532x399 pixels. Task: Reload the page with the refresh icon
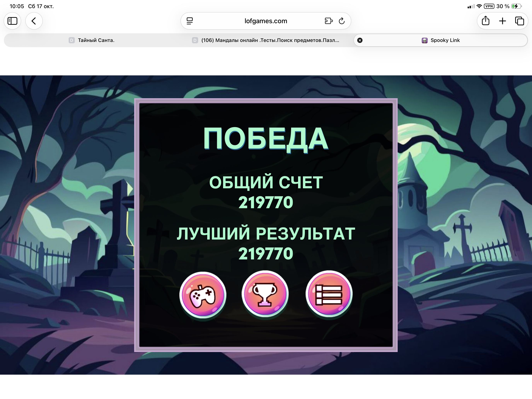tap(342, 21)
